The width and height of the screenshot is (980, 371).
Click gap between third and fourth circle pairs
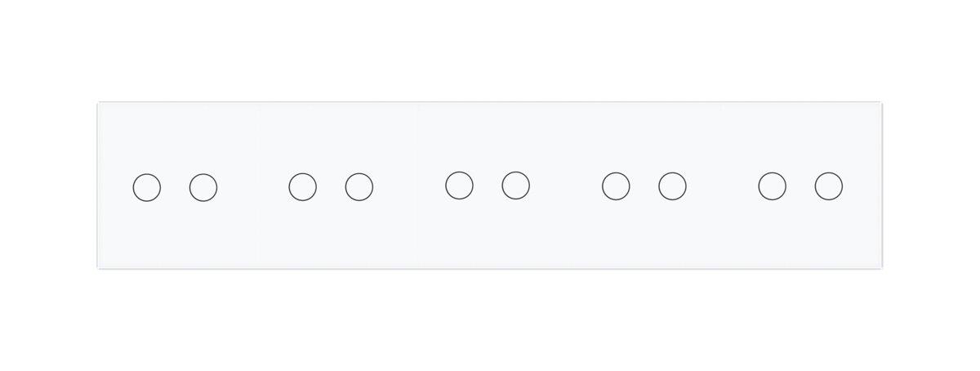click(x=566, y=186)
